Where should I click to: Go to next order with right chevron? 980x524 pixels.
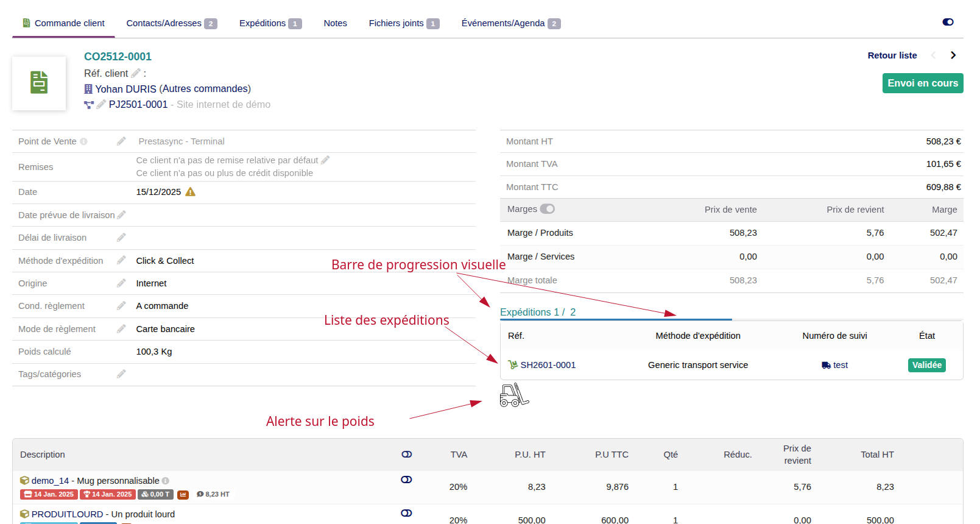[953, 55]
